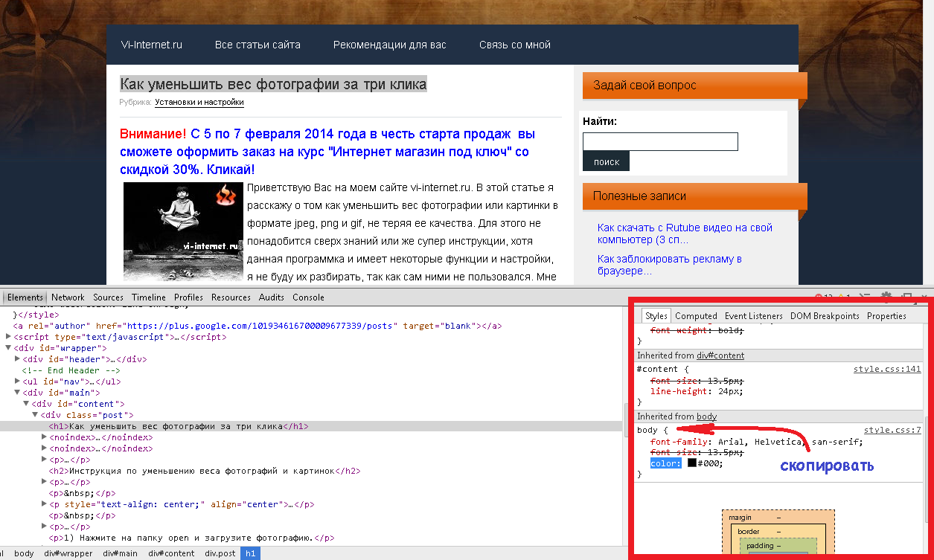Click the black color swatch beside #000
The image size is (934, 560).
pyautogui.click(x=691, y=463)
